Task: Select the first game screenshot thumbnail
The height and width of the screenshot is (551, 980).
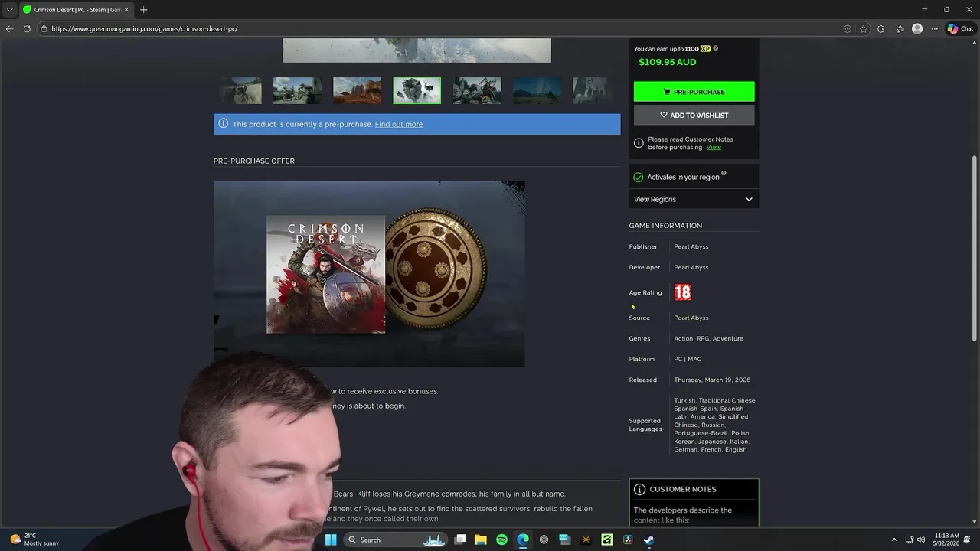Action: pos(240,90)
